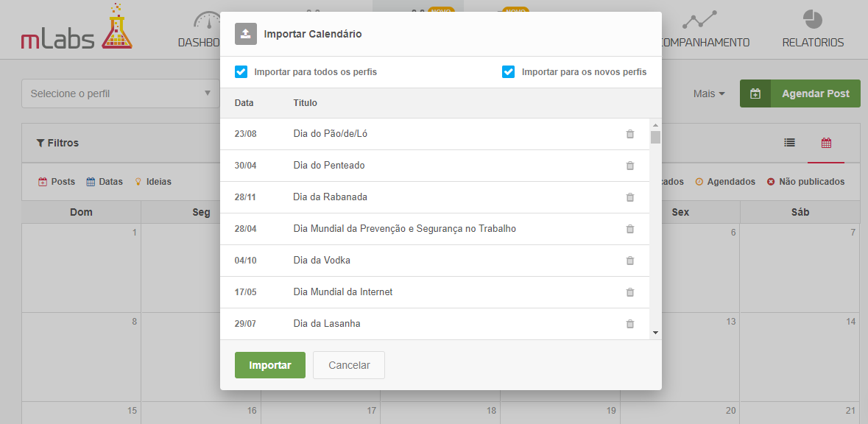
Task: Toggle the Agendados filter
Action: click(x=725, y=182)
